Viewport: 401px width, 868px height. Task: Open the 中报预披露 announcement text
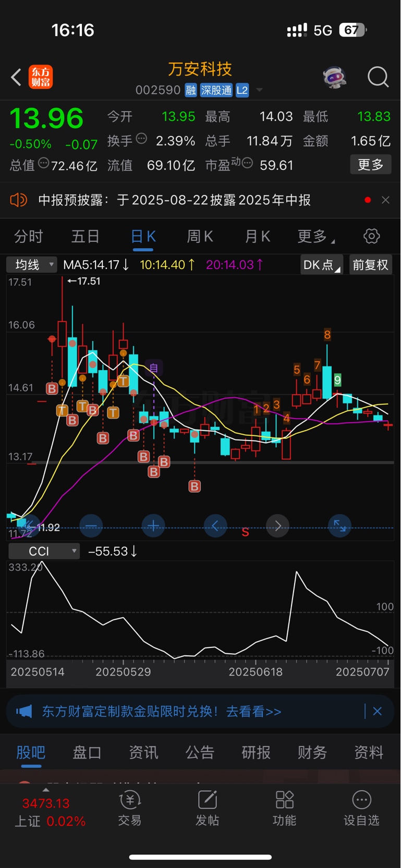click(174, 200)
